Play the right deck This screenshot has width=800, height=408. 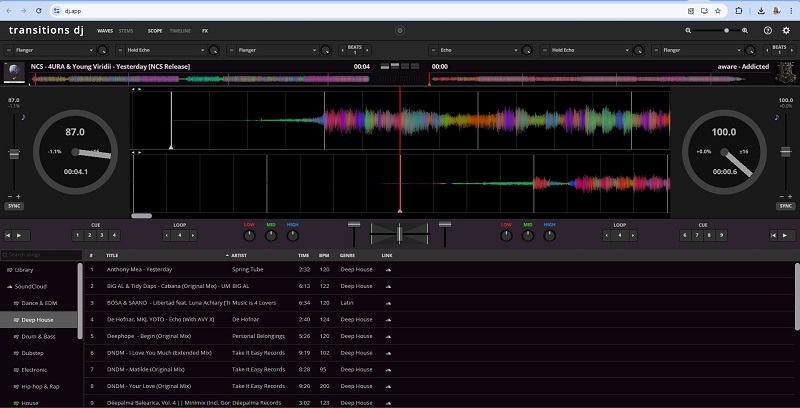(x=786, y=235)
